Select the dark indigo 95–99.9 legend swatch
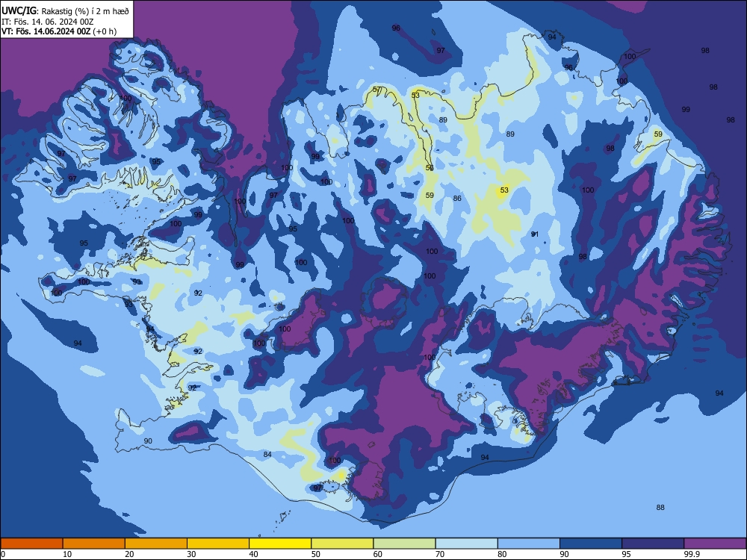The width and height of the screenshot is (747, 560). tap(653, 544)
